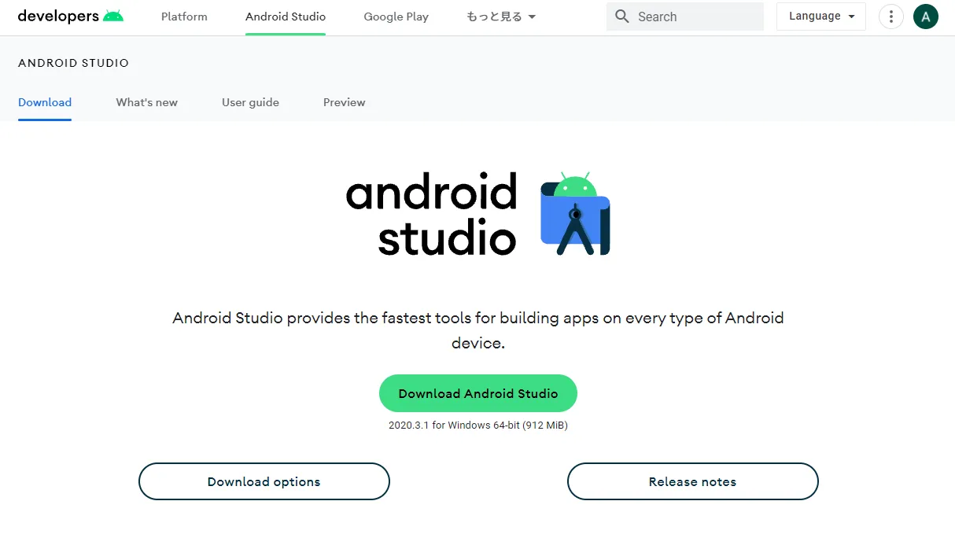Select Android Studio in top navigation

pyautogui.click(x=286, y=17)
